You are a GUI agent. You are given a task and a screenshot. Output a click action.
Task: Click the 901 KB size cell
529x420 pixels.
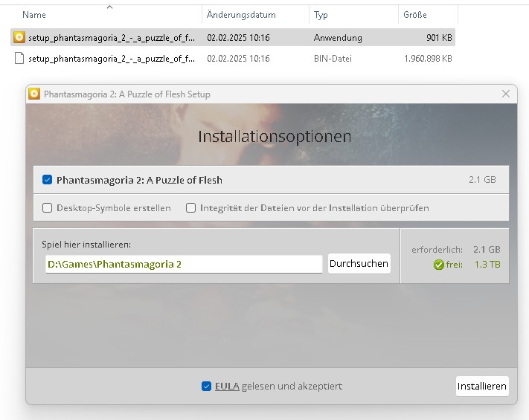click(439, 37)
